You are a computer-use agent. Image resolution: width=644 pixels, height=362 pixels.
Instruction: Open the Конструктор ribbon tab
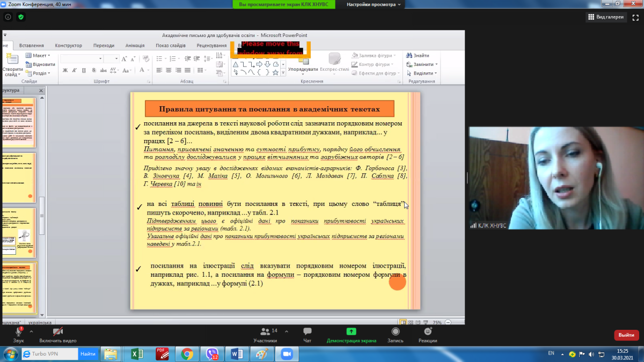(x=68, y=46)
